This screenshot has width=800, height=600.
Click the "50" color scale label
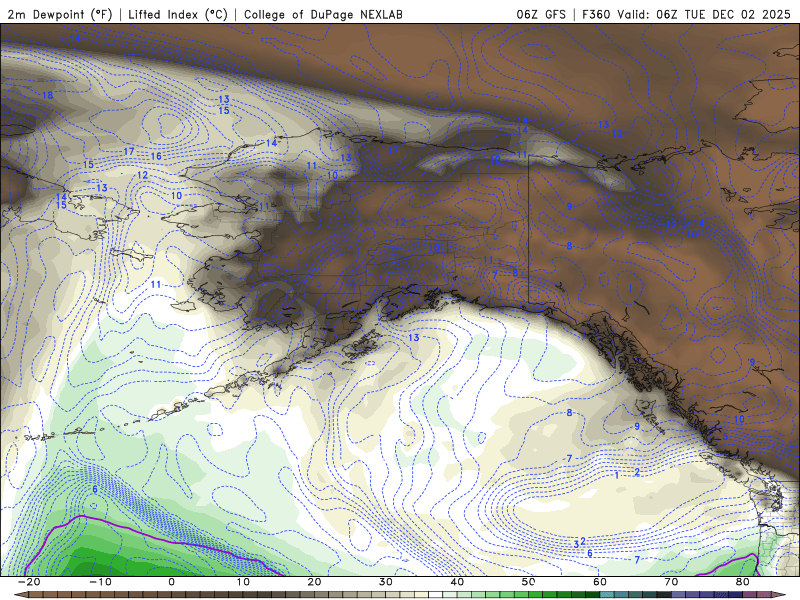coord(529,582)
